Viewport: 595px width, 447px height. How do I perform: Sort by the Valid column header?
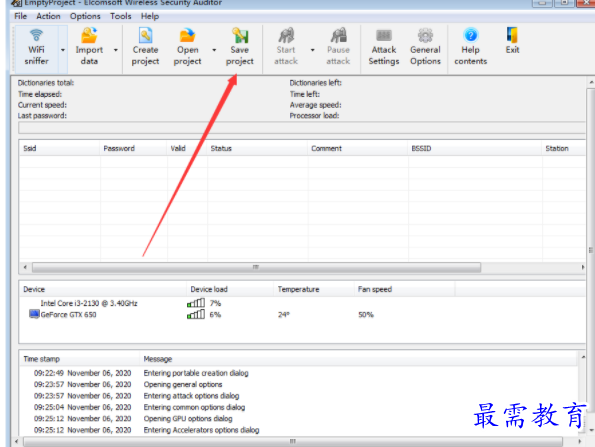(187, 148)
